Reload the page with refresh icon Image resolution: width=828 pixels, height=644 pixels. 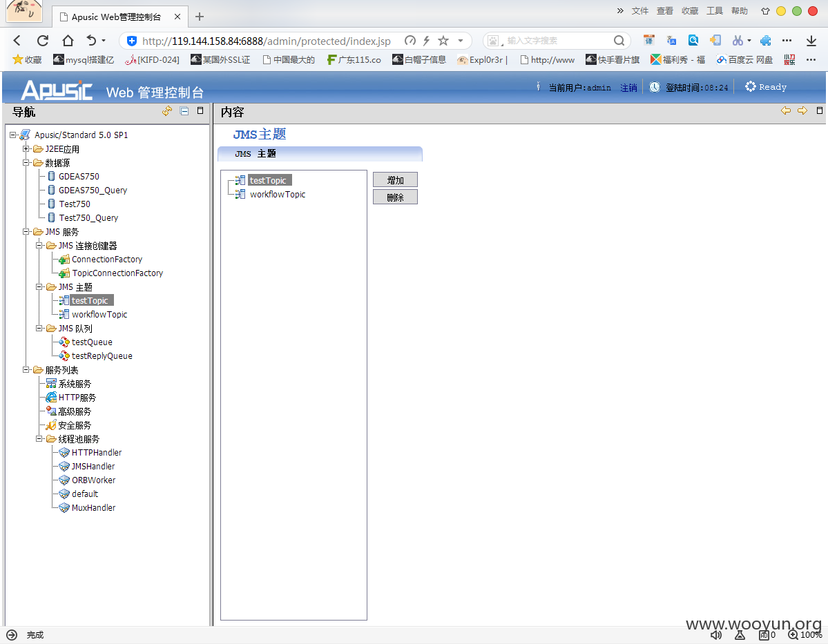(43, 41)
